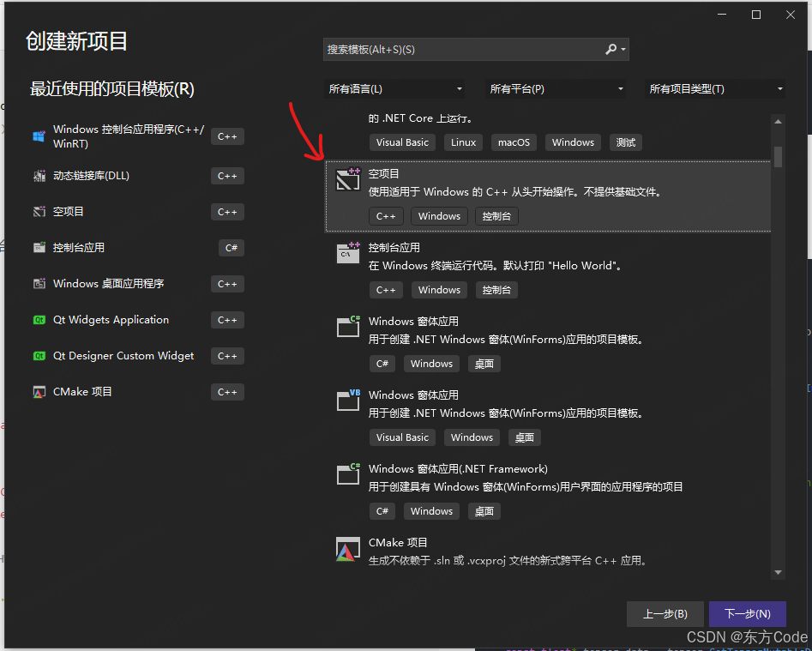Viewport: 812px width, 651px height.
Task: Click the DLL template icon in recent list
Action: pyautogui.click(x=39, y=176)
